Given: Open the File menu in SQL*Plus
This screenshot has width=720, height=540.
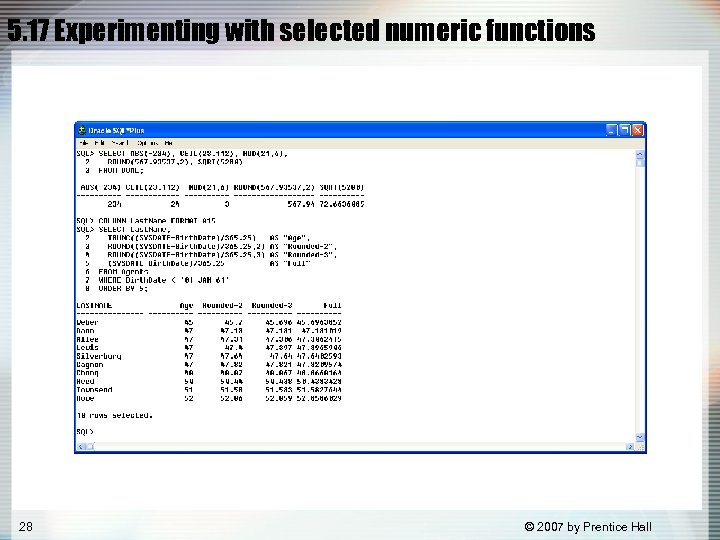Looking at the screenshot, I should pos(83,143).
